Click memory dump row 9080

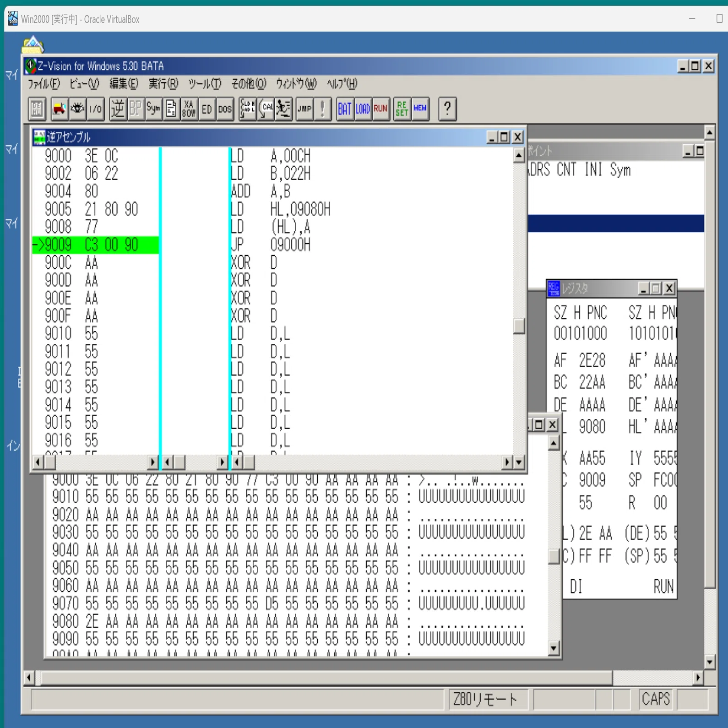288,621
